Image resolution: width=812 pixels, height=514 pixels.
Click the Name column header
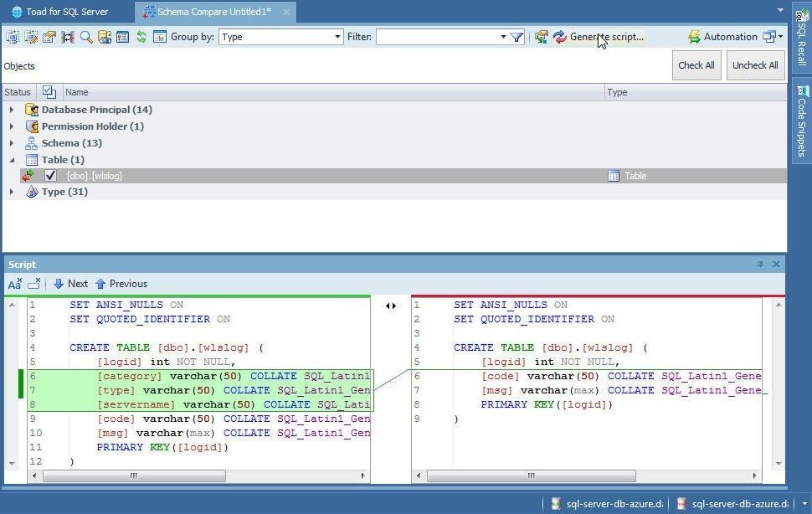[x=333, y=92]
